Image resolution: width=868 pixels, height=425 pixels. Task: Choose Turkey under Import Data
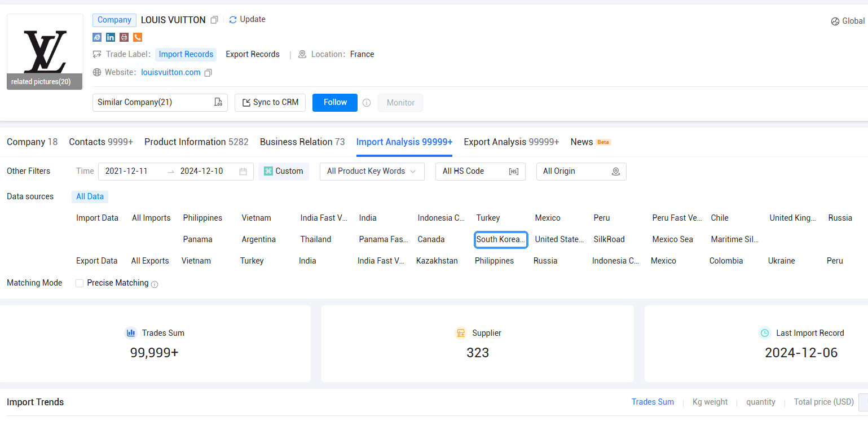[488, 218]
